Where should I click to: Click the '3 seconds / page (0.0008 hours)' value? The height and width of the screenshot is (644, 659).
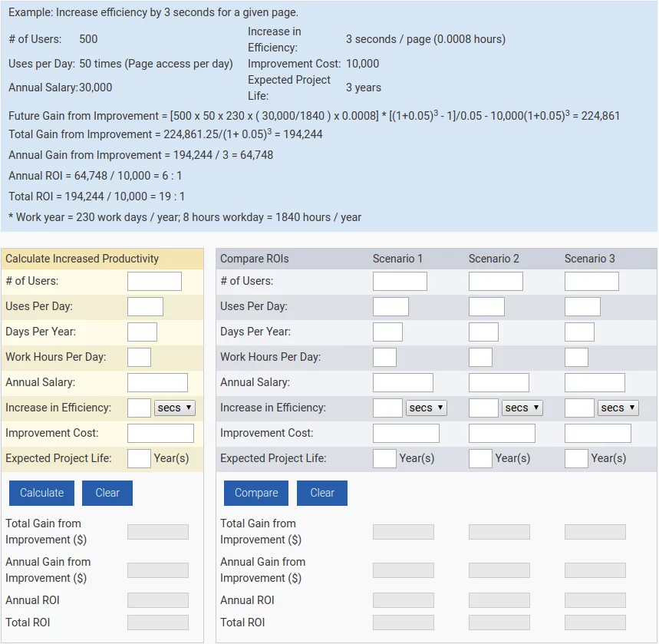click(x=425, y=39)
